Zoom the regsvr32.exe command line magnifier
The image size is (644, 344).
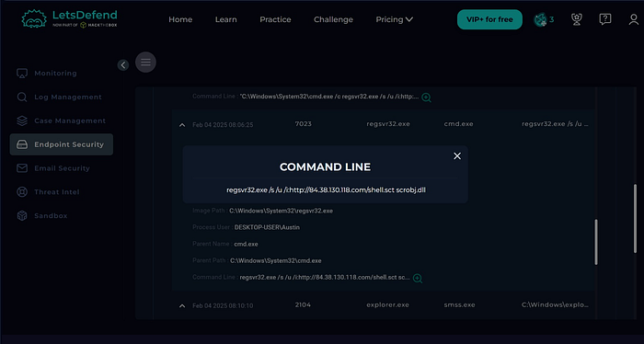[x=418, y=279]
